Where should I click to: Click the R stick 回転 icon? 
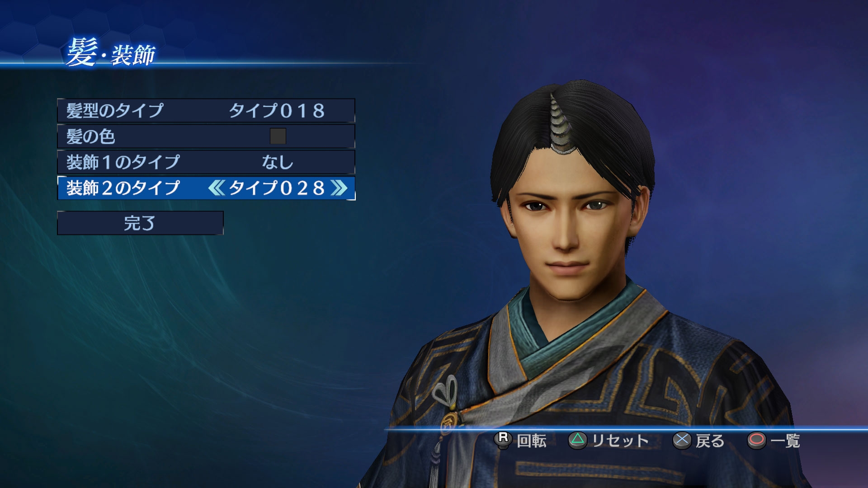tap(503, 440)
